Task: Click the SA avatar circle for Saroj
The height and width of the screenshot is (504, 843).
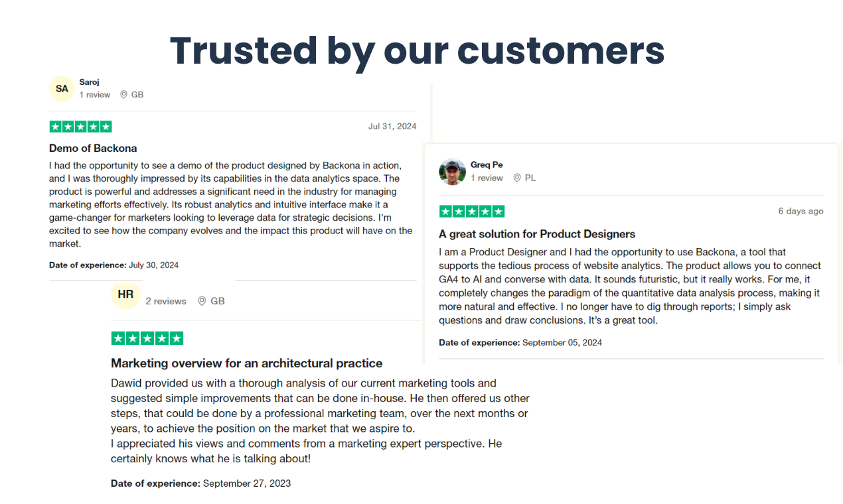Action: tap(62, 89)
